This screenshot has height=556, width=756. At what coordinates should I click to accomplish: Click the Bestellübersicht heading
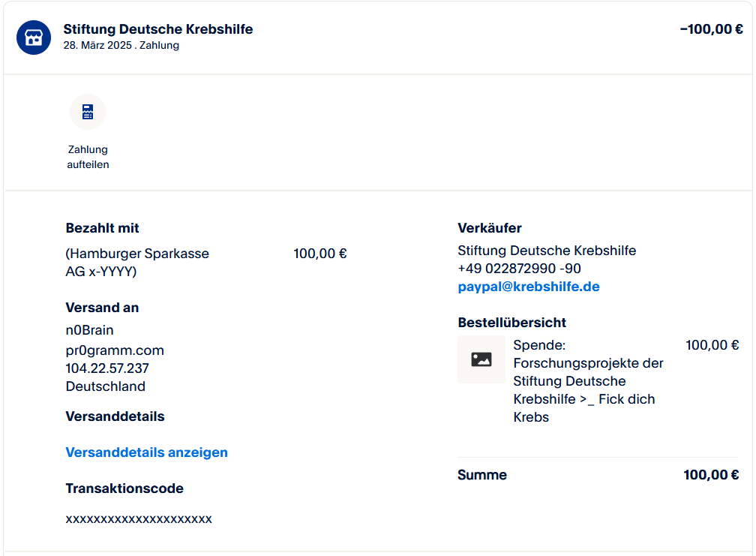tap(512, 323)
